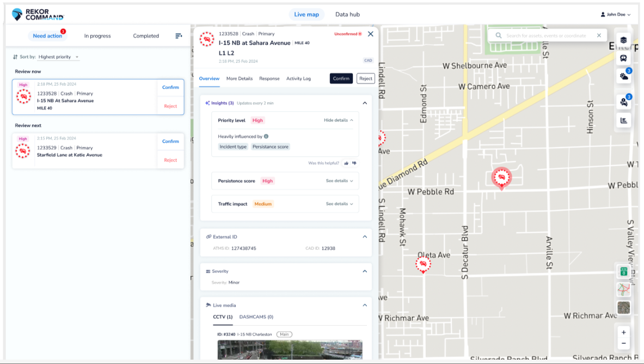Click the crash icon of incident 1233529 card
Viewport: 644px width, 364px height.
(x=23, y=151)
